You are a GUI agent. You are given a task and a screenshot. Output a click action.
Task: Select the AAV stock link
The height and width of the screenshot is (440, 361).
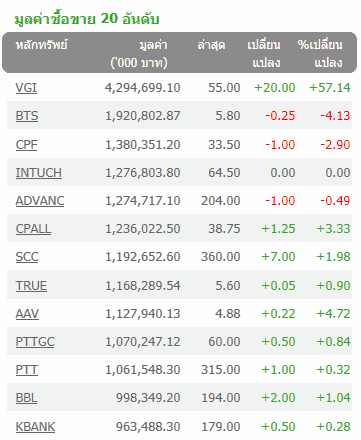tap(27, 314)
